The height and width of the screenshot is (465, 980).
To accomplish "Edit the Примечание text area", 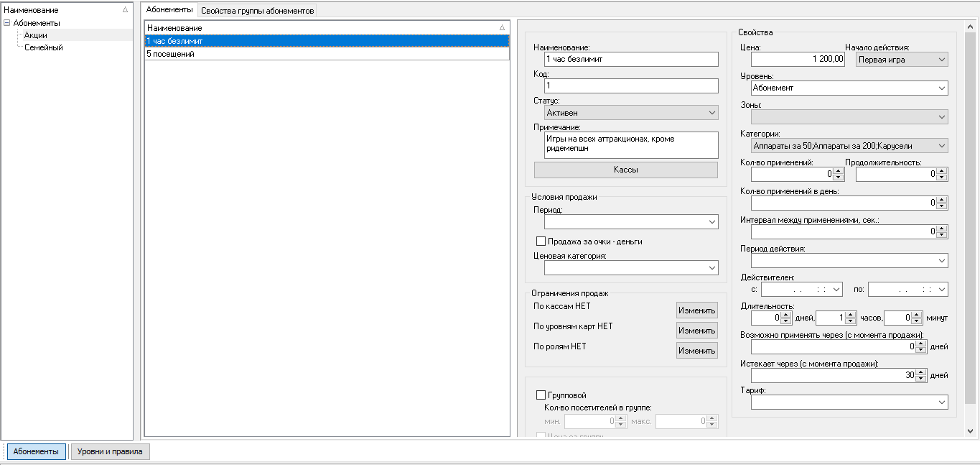I will pos(631,144).
